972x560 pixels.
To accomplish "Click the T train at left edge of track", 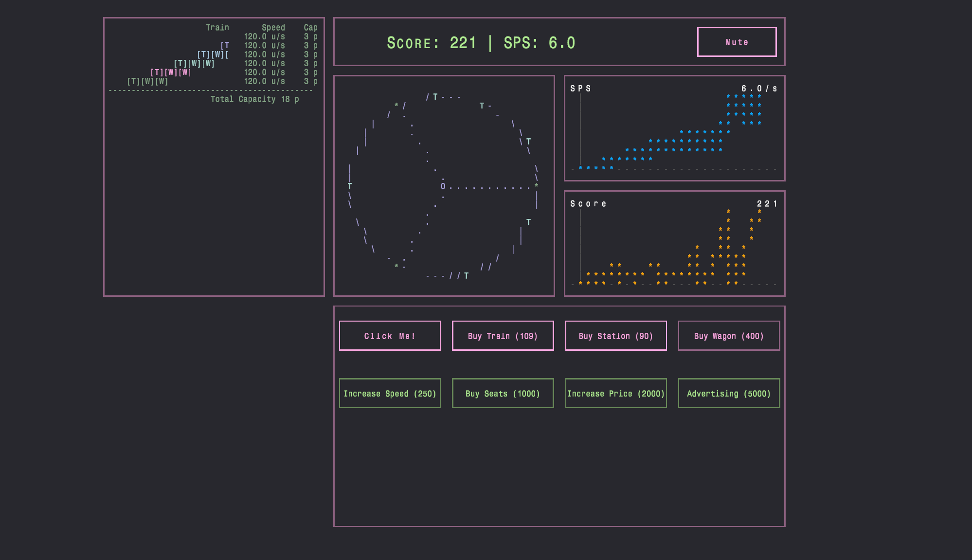I will pyautogui.click(x=350, y=186).
